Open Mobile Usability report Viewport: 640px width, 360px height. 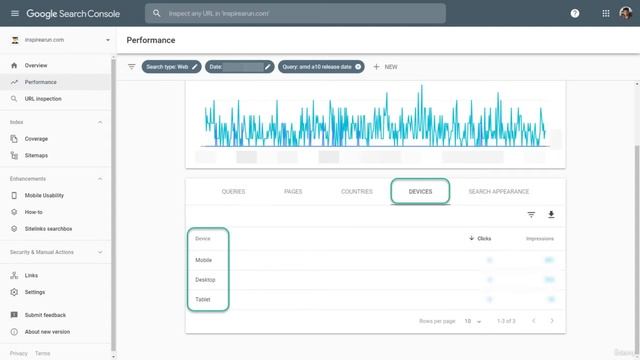point(44,196)
